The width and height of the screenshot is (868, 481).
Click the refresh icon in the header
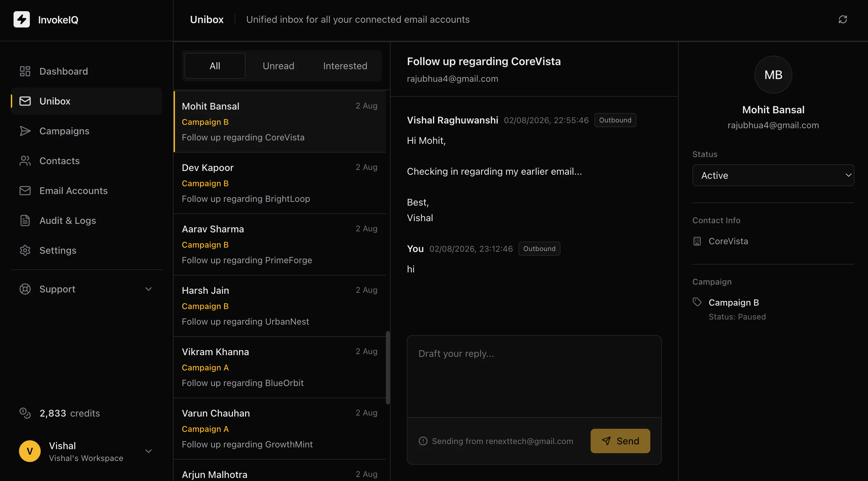pyautogui.click(x=843, y=19)
